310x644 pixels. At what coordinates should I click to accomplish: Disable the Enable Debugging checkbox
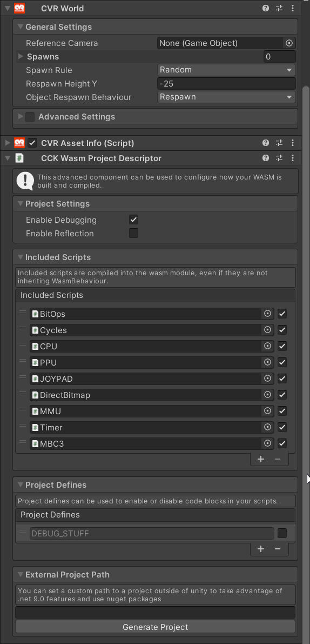[134, 220]
